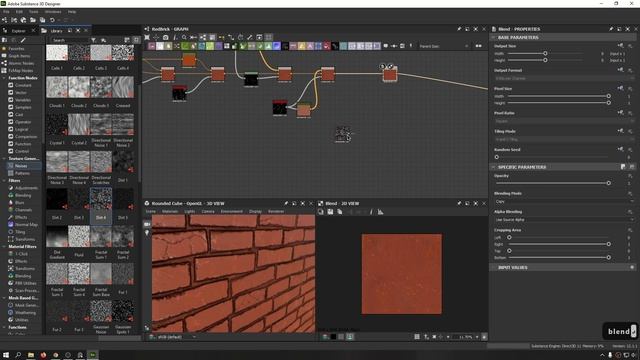Viewport: 640px width, 360px height.
Task: Collapse the Material Filters tree group
Action: [4, 247]
